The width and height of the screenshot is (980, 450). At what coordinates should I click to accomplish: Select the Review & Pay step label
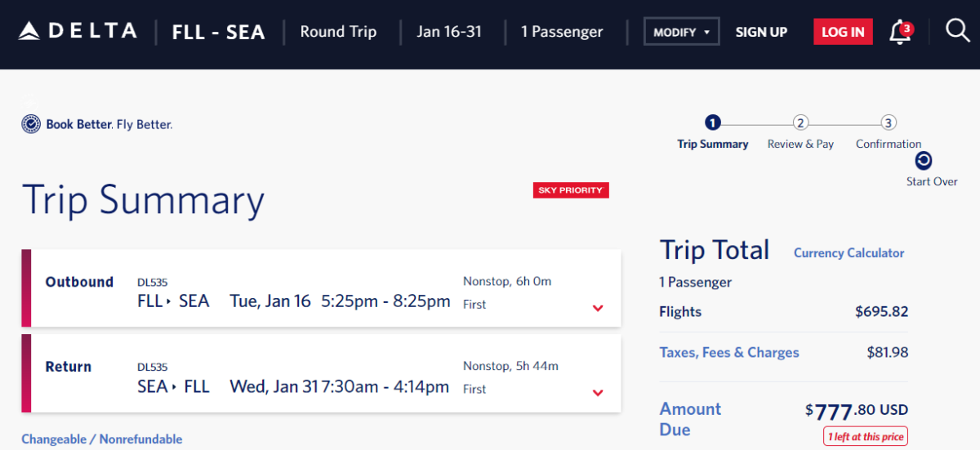800,144
